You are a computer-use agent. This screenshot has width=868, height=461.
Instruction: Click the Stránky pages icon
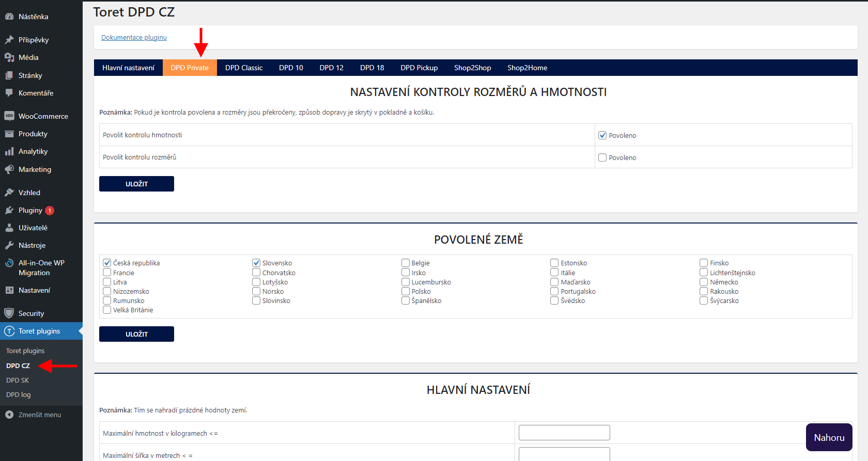[9, 75]
